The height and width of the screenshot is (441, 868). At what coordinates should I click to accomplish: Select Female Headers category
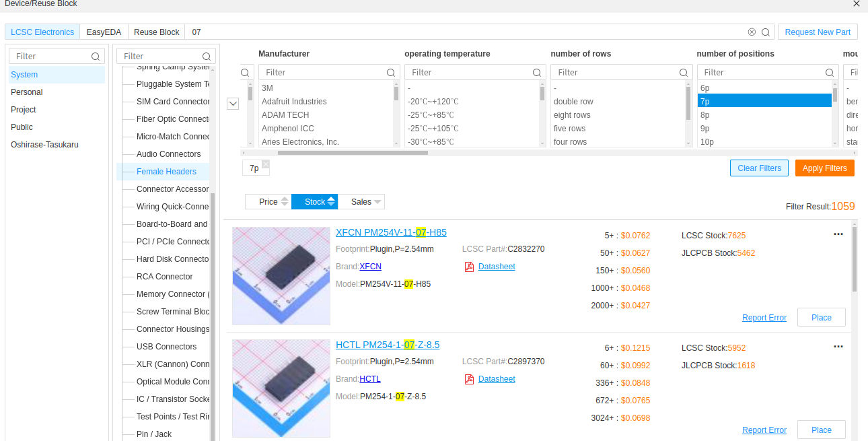click(x=166, y=172)
